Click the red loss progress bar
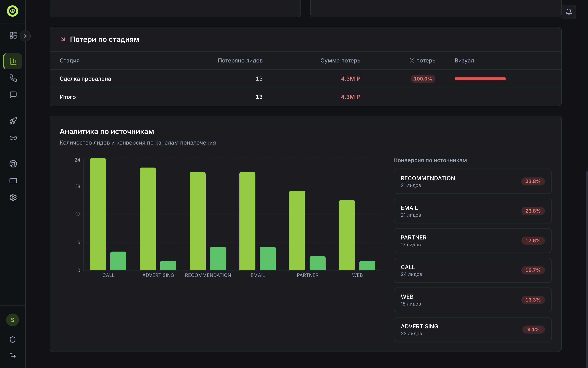588x368 pixels. [x=480, y=79]
